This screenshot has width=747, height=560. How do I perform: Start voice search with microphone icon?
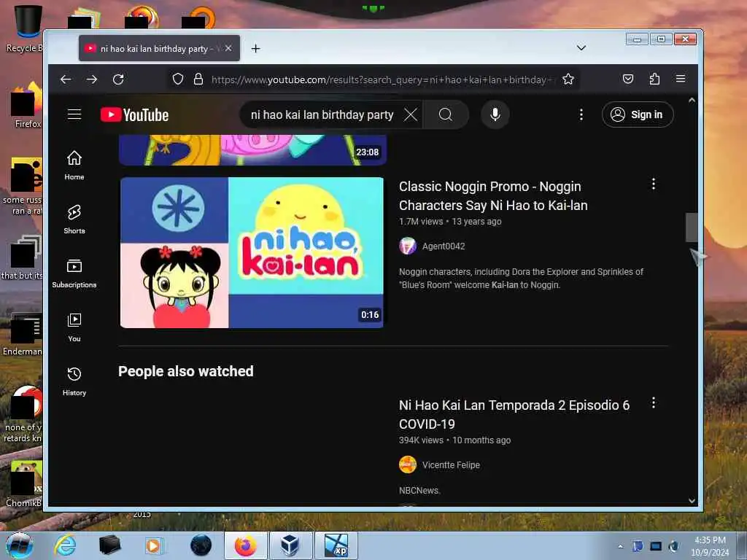point(495,114)
